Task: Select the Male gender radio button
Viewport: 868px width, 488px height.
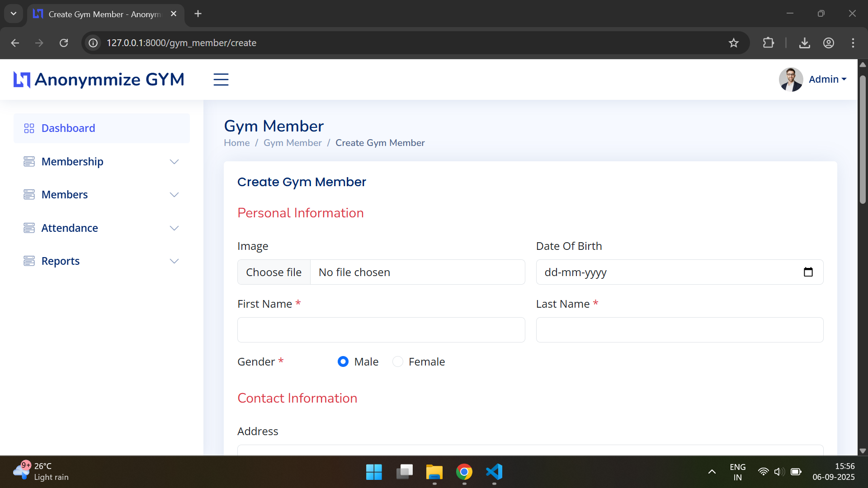Action: pyautogui.click(x=343, y=361)
